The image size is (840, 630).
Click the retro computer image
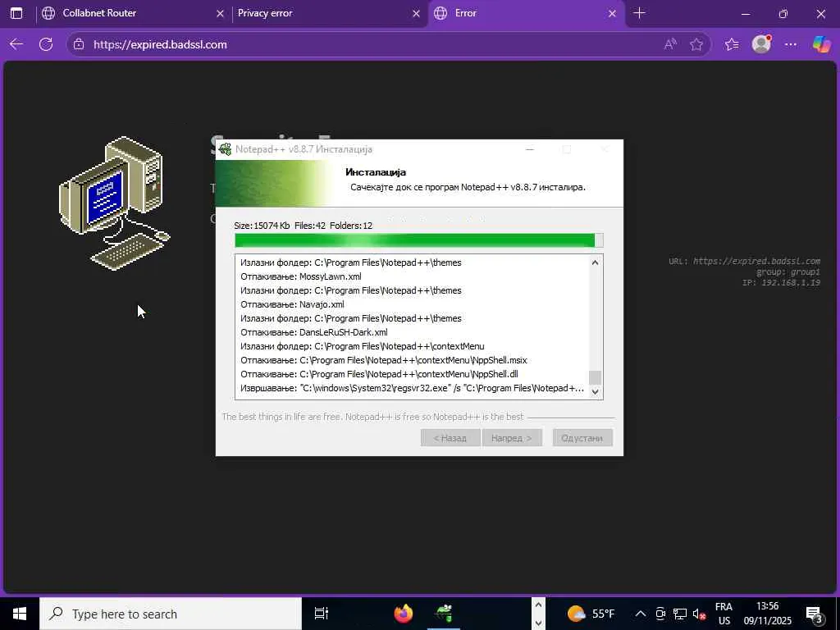[115, 203]
